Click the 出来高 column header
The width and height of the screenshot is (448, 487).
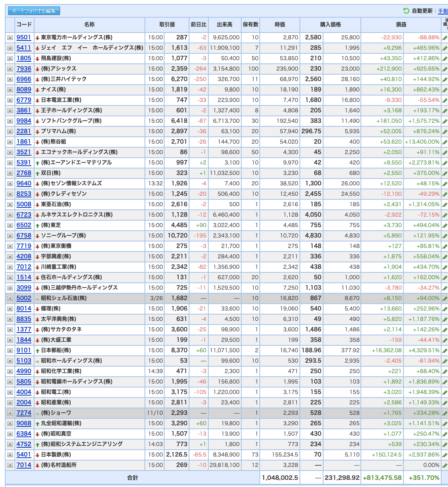tap(224, 24)
